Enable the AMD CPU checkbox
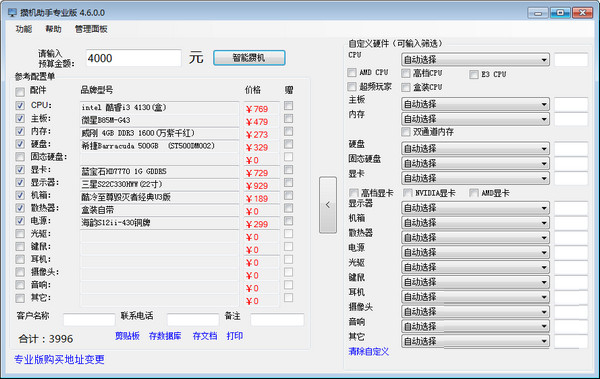Viewport: 600px width, 379px height. pos(352,72)
